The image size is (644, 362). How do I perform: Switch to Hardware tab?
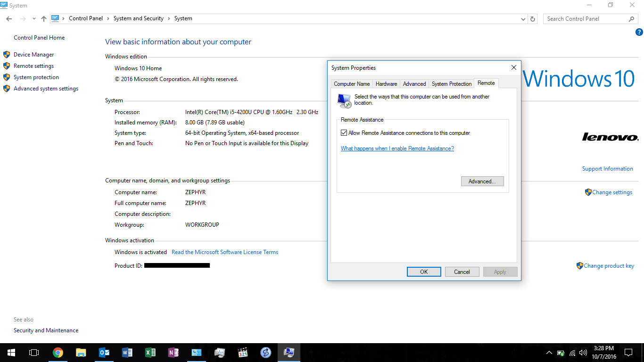[x=386, y=84]
